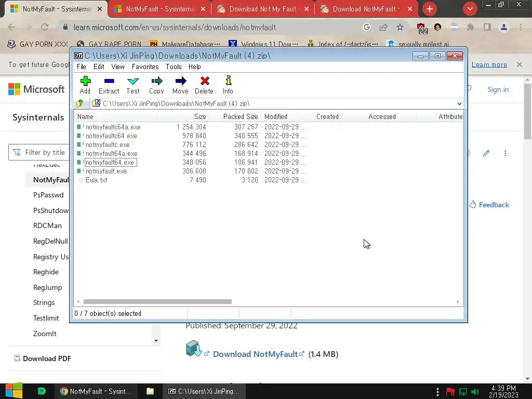Click the Add toolbar icon in 7-Zip
This screenshot has height=399, width=532.
[85, 85]
